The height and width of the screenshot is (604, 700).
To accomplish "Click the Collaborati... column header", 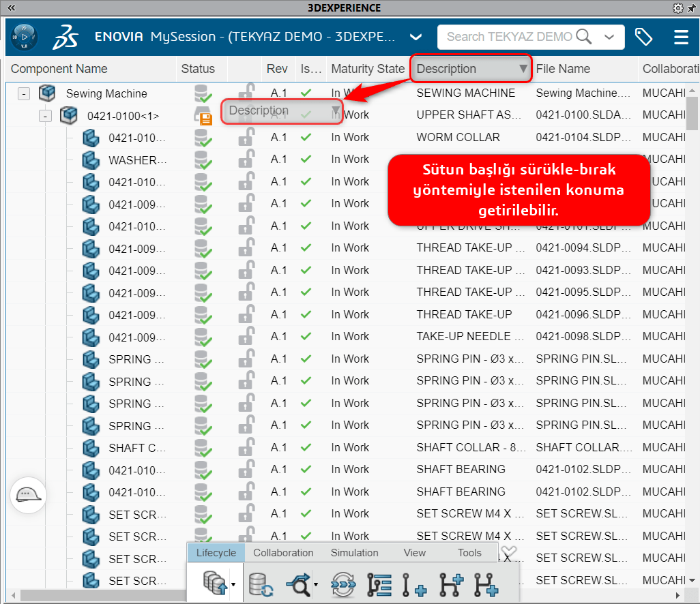I will pyautogui.click(x=670, y=69).
